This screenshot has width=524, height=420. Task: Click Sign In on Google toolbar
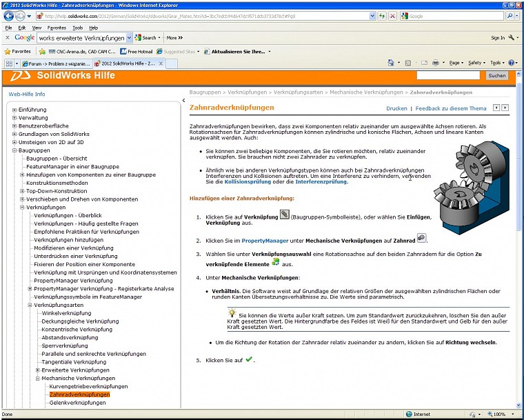[498, 38]
